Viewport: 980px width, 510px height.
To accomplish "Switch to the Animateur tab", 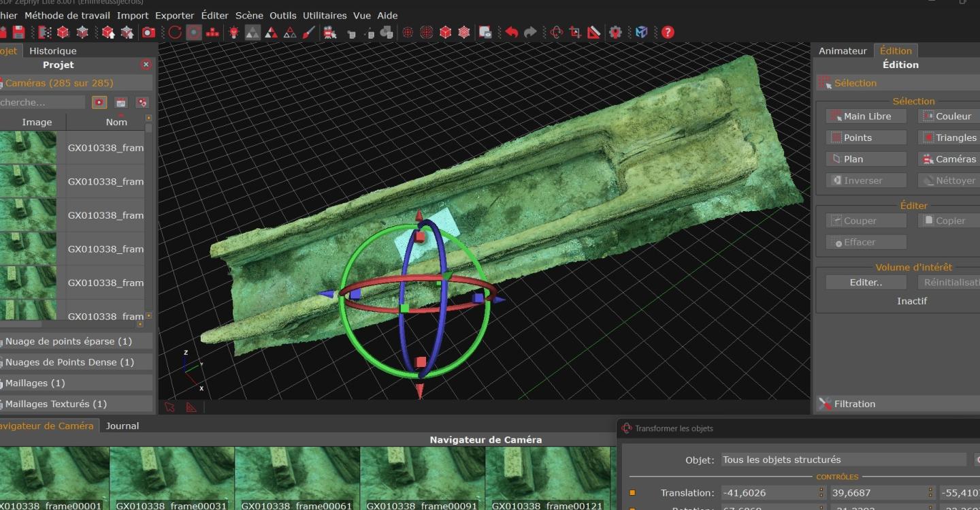I will 843,51.
